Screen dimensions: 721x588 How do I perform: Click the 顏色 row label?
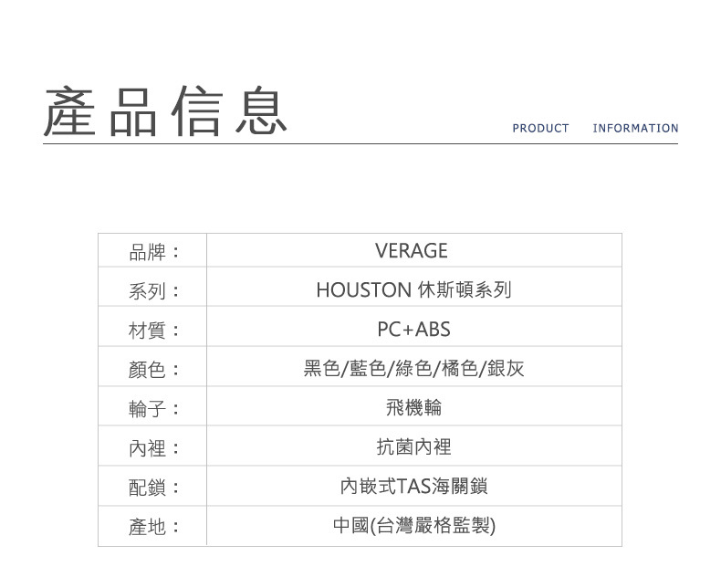pyautogui.click(x=153, y=370)
